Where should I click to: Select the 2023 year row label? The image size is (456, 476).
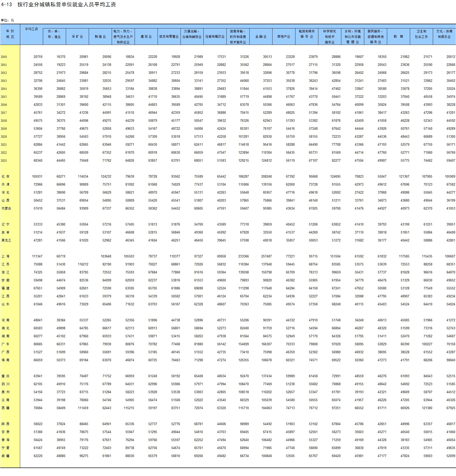tap(4, 161)
